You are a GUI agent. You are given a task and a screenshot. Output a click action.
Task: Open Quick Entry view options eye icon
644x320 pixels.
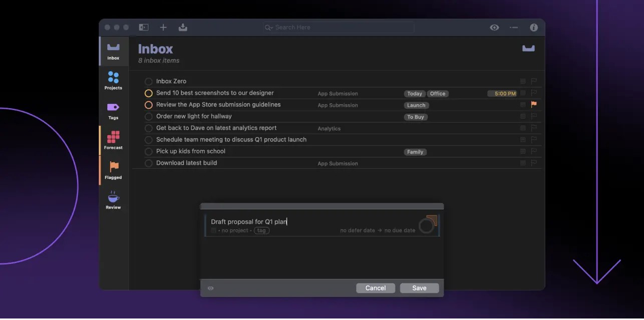(x=211, y=288)
